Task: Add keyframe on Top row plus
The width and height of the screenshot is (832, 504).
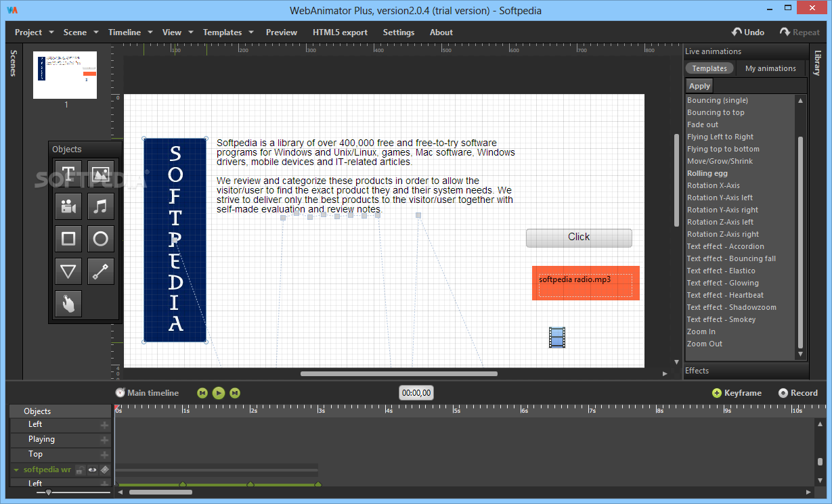Action: [x=104, y=455]
